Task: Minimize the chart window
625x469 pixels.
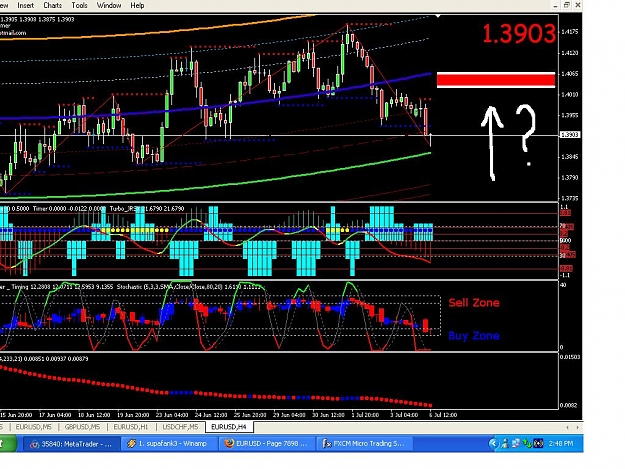Action: pos(556,6)
